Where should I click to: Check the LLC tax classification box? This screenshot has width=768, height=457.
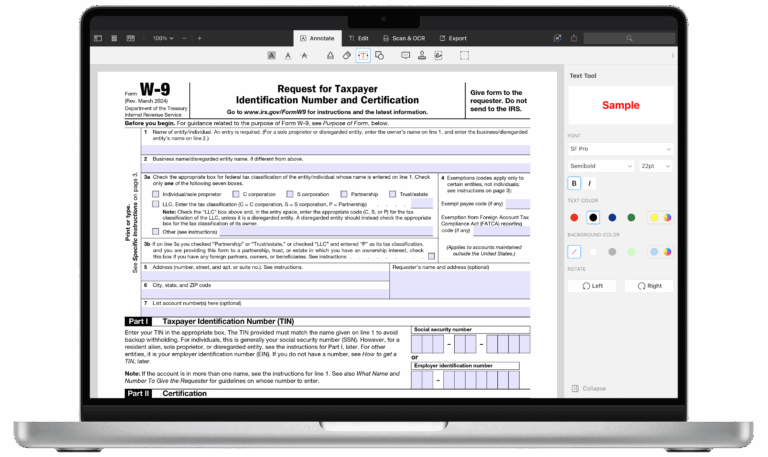click(156, 204)
